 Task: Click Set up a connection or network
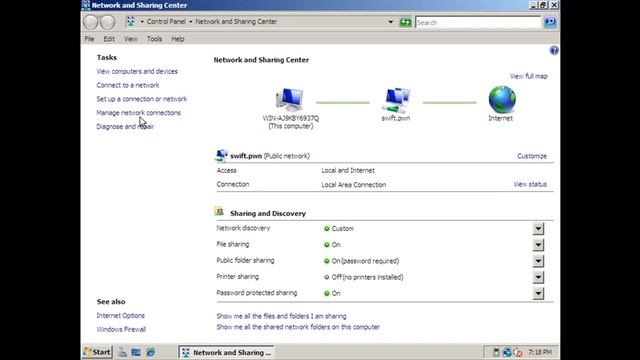142,99
